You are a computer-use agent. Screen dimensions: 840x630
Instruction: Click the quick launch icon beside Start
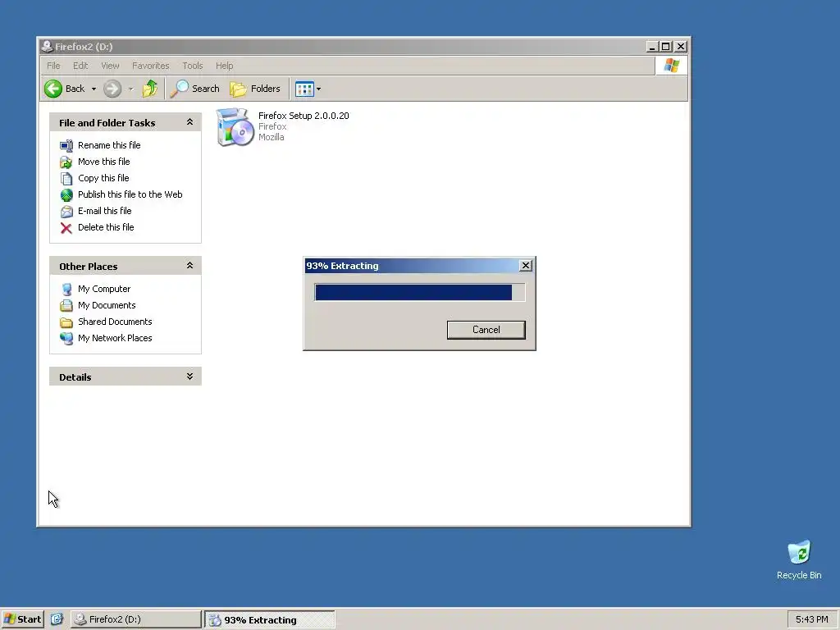click(57, 619)
